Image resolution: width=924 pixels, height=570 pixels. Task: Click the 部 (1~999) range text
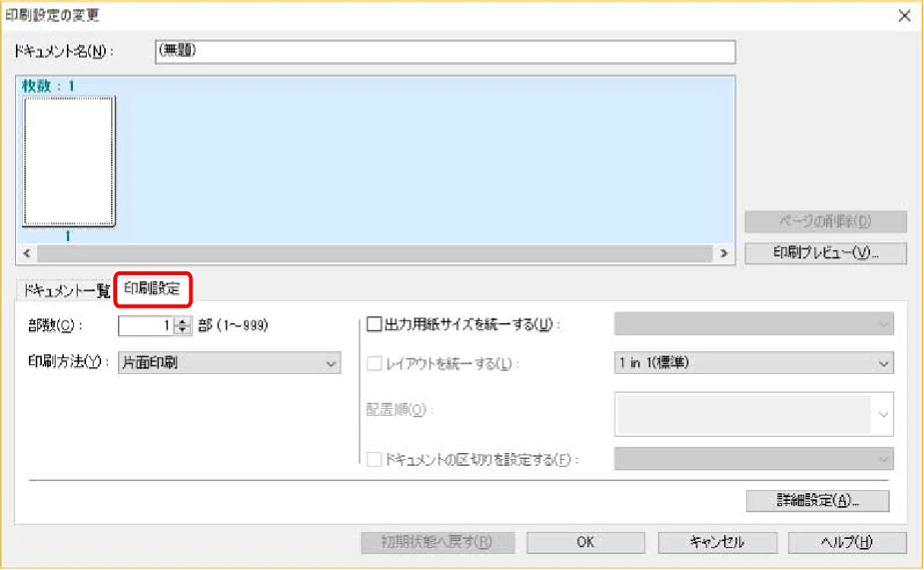[233, 325]
